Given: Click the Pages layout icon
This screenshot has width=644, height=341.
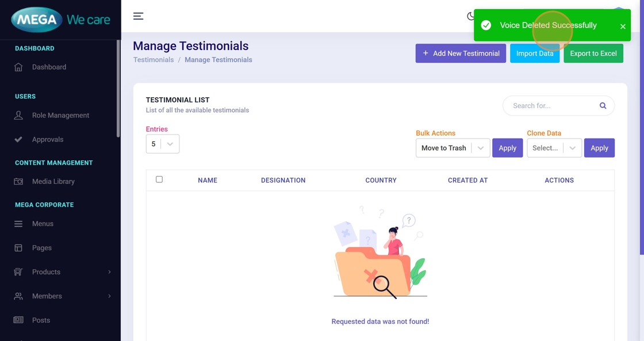Looking at the screenshot, I should [x=18, y=248].
